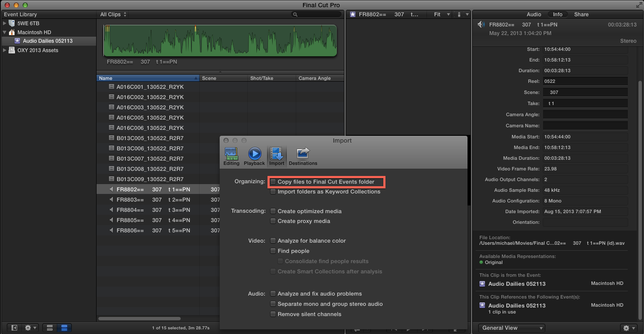This screenshot has width=644, height=334.
Task: Hide the Event Library sidebar
Action: coord(14,328)
